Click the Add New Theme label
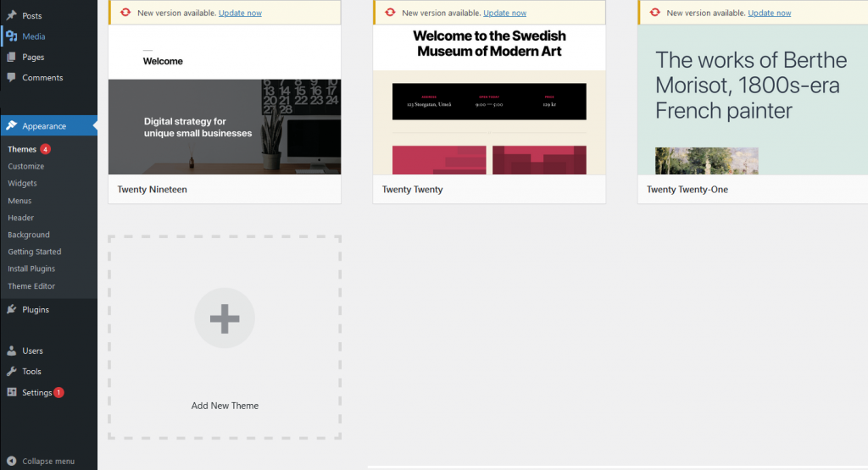 point(225,406)
